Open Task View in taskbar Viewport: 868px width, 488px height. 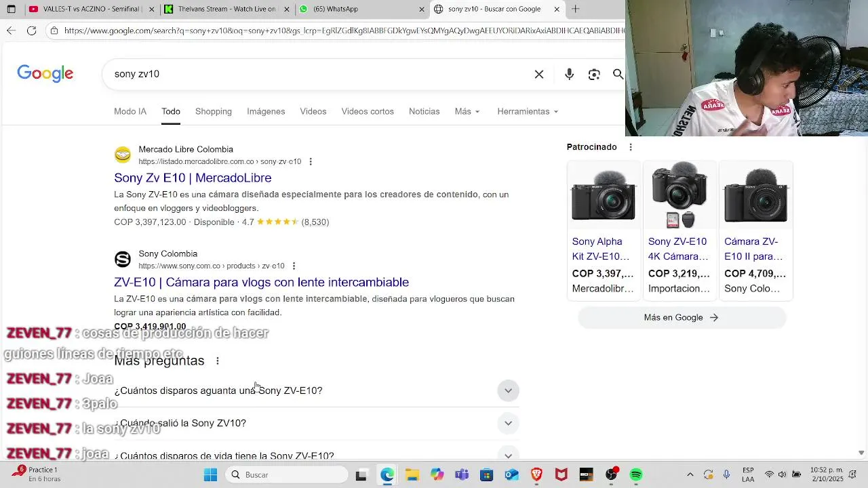(x=361, y=475)
